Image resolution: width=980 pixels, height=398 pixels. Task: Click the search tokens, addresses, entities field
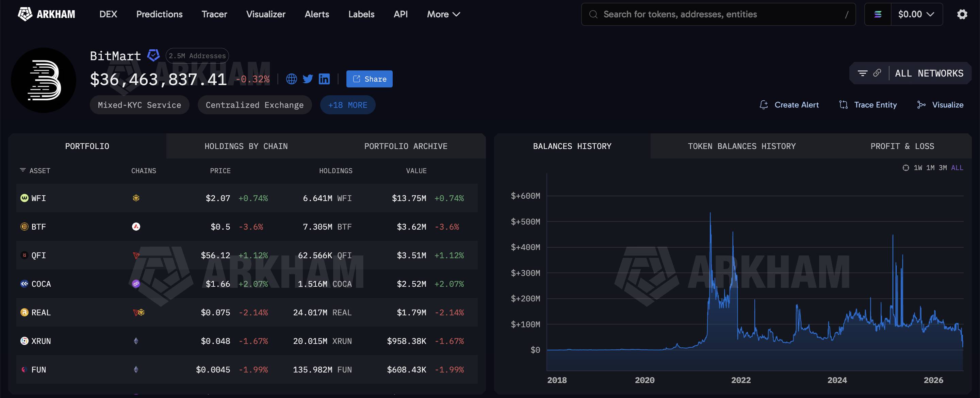(x=718, y=15)
